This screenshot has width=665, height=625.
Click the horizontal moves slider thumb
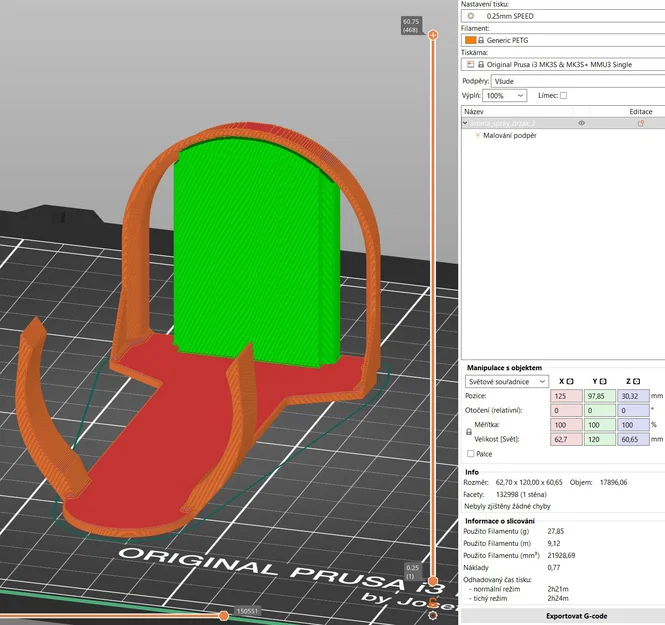click(x=224, y=615)
